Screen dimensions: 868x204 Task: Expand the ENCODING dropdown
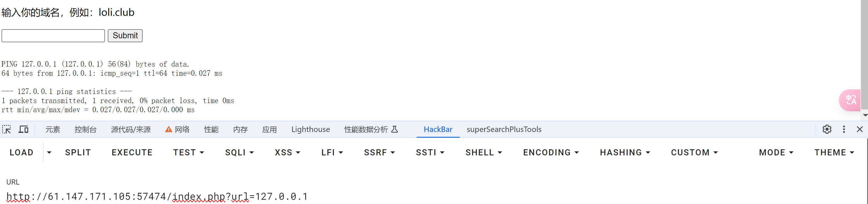(551, 153)
